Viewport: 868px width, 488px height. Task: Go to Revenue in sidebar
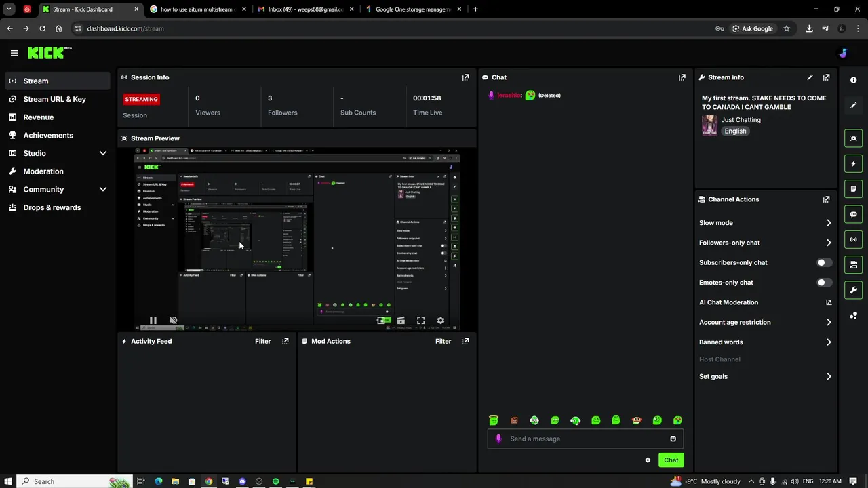click(x=58, y=117)
